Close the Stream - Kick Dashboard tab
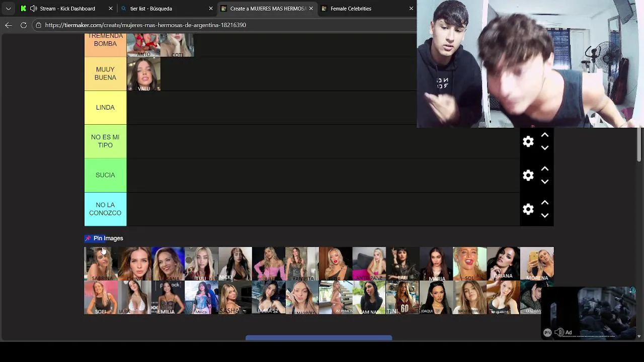This screenshot has height=362, width=644. pyautogui.click(x=111, y=9)
